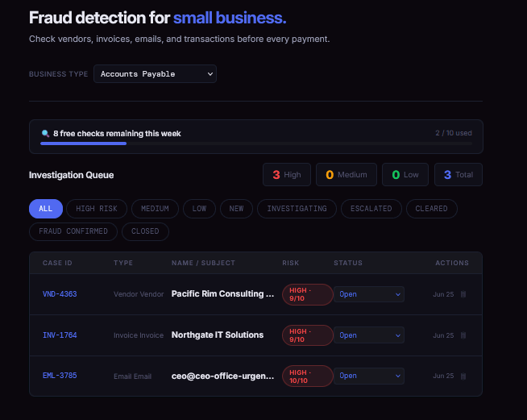
Task: Click Jun 25 date in INV-1764 row
Action: click(x=443, y=335)
